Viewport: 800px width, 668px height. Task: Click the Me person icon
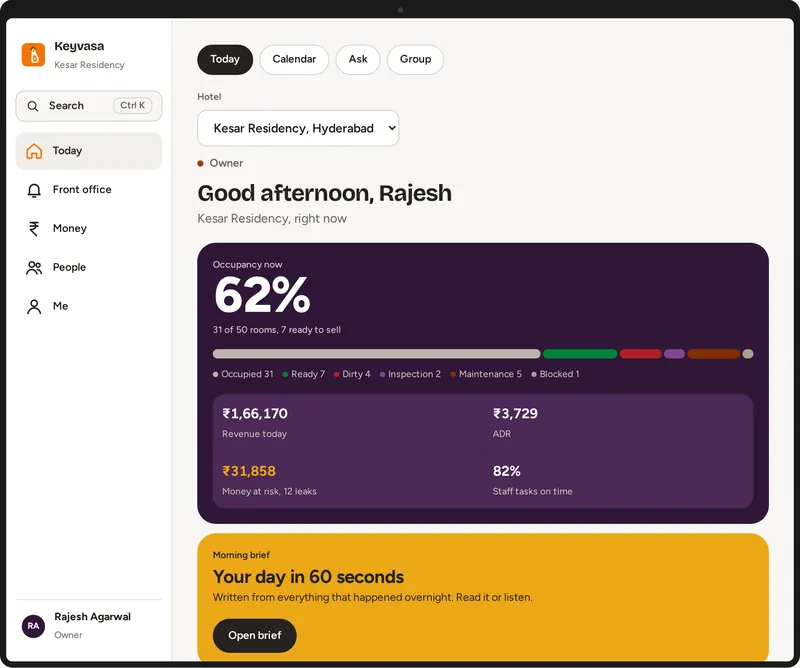(x=34, y=306)
